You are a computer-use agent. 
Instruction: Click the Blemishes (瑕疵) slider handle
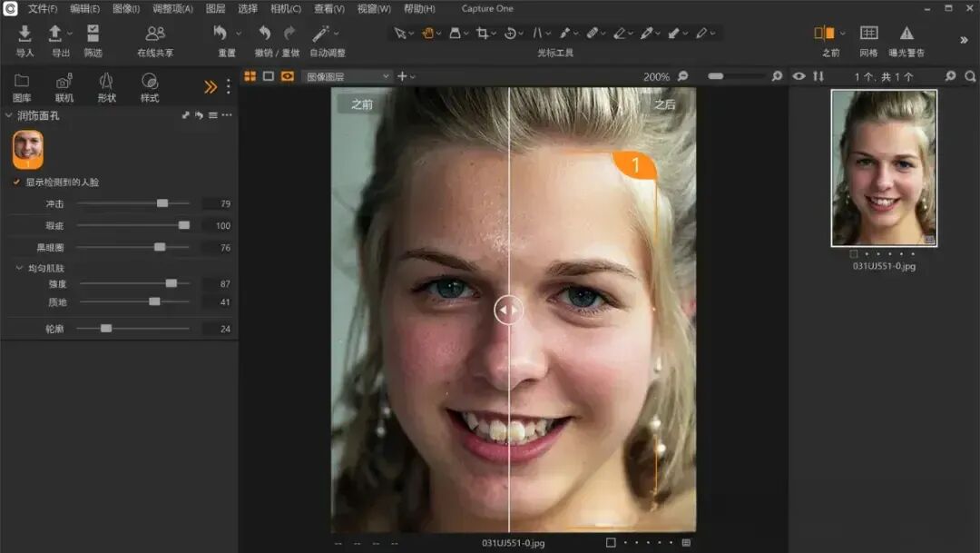pyautogui.click(x=183, y=225)
